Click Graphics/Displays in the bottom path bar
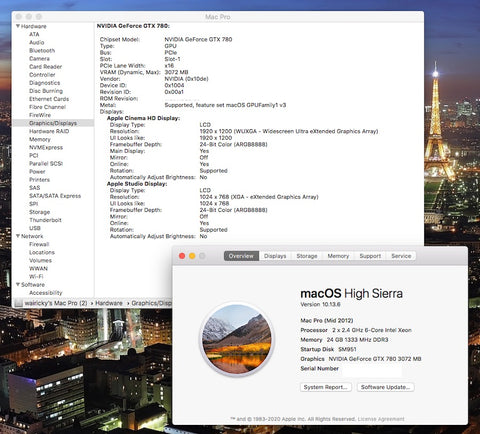The width and height of the screenshot is (480, 434). (x=151, y=303)
